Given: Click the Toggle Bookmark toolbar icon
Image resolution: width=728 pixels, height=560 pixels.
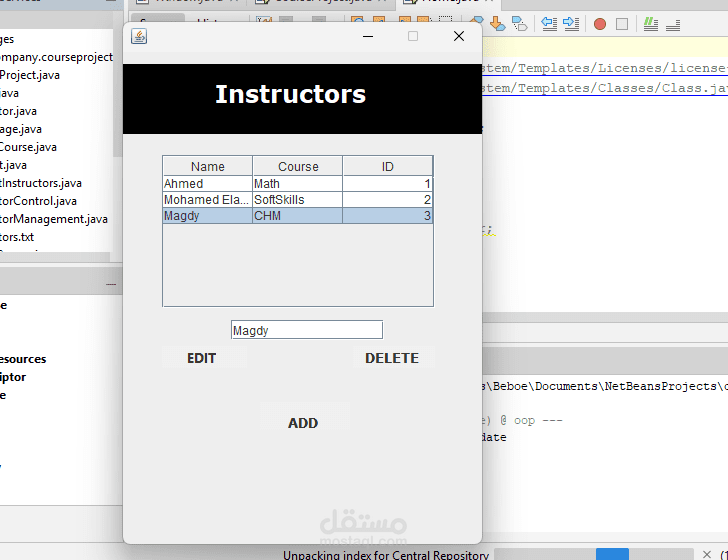Looking at the screenshot, I should (x=519, y=23).
